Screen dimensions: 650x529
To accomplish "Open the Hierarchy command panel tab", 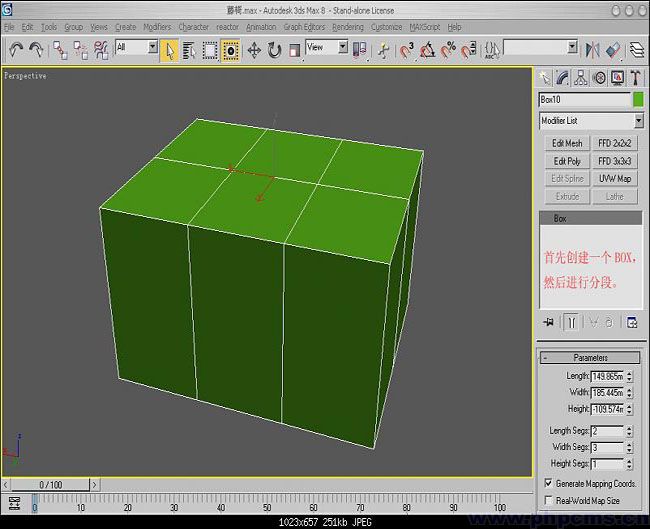I will (x=582, y=78).
